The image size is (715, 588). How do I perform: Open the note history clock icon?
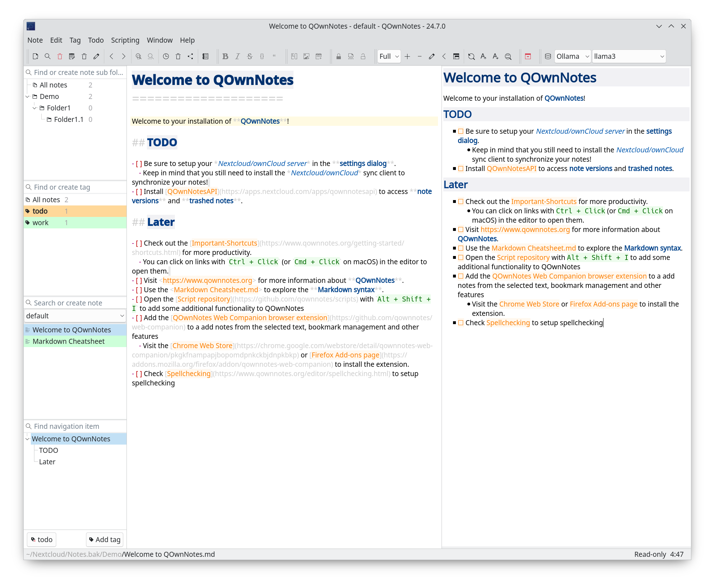(x=166, y=56)
